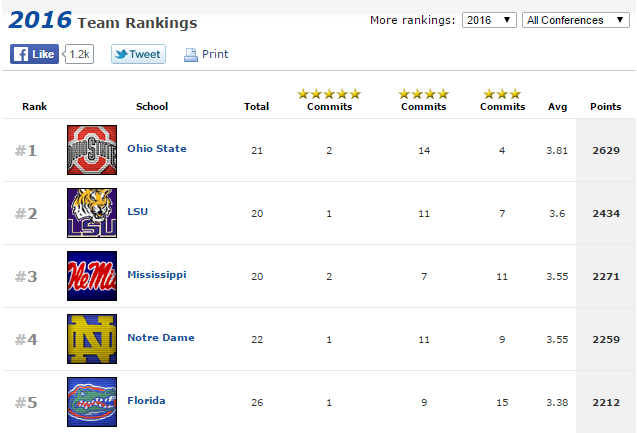637x433 pixels.
Task: Click the Avg column header
Action: tap(557, 106)
